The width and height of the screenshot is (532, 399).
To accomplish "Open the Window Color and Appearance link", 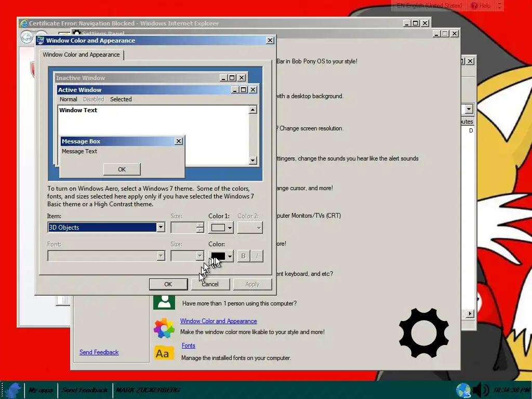I will [219, 321].
